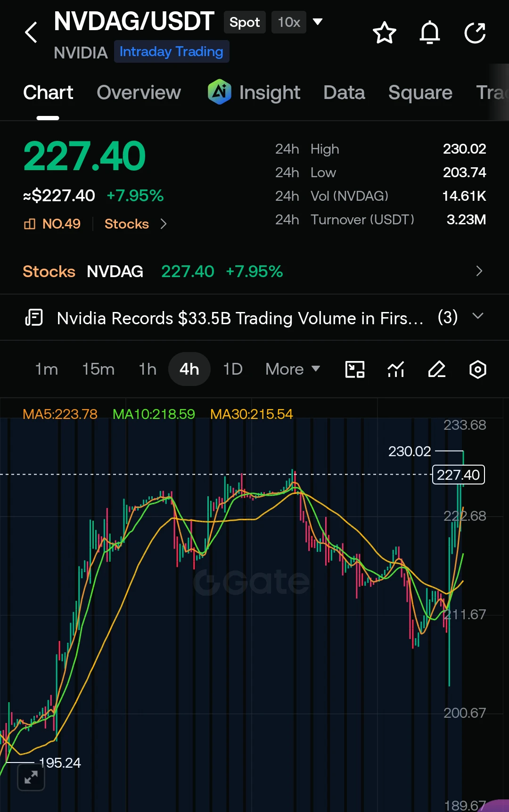Tap the 24h Vol value 14.61K
The height and width of the screenshot is (812, 509).
click(x=464, y=196)
